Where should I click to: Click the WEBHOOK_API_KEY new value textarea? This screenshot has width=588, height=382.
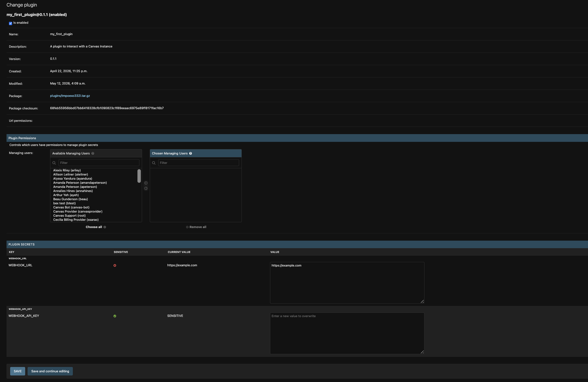point(347,333)
